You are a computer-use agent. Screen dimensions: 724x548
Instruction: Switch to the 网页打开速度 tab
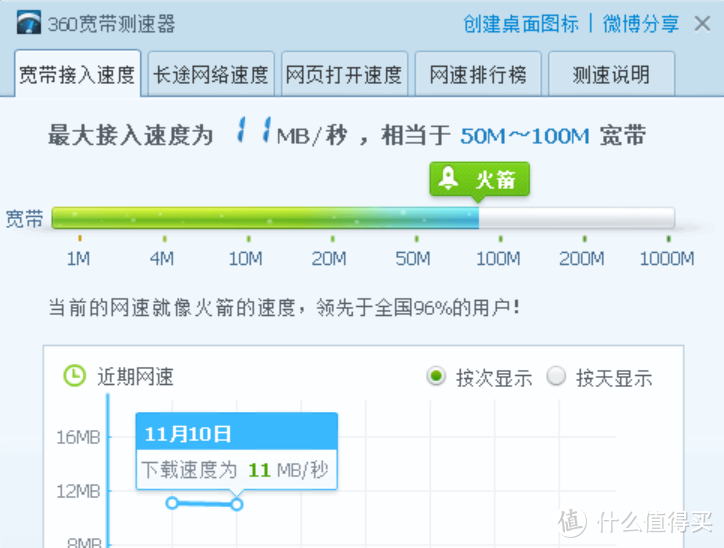coord(344,75)
